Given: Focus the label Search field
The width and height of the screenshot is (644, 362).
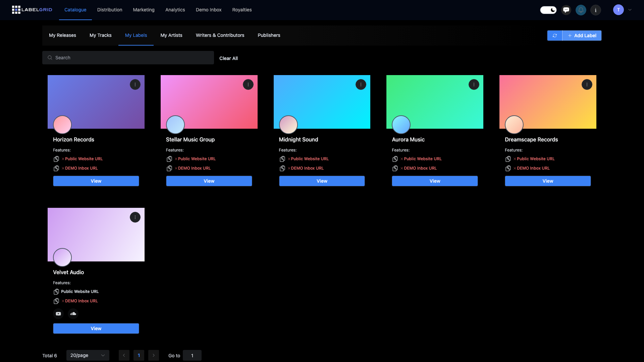Looking at the screenshot, I should 128,58.
